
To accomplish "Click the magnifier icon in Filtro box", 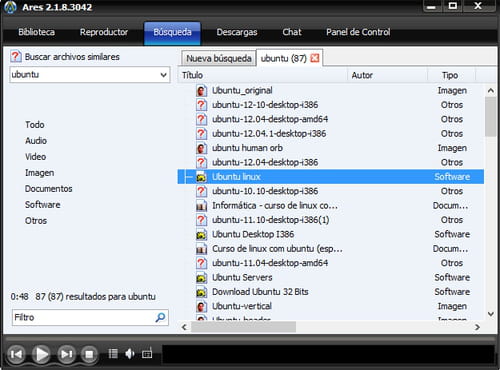I will click(x=160, y=317).
